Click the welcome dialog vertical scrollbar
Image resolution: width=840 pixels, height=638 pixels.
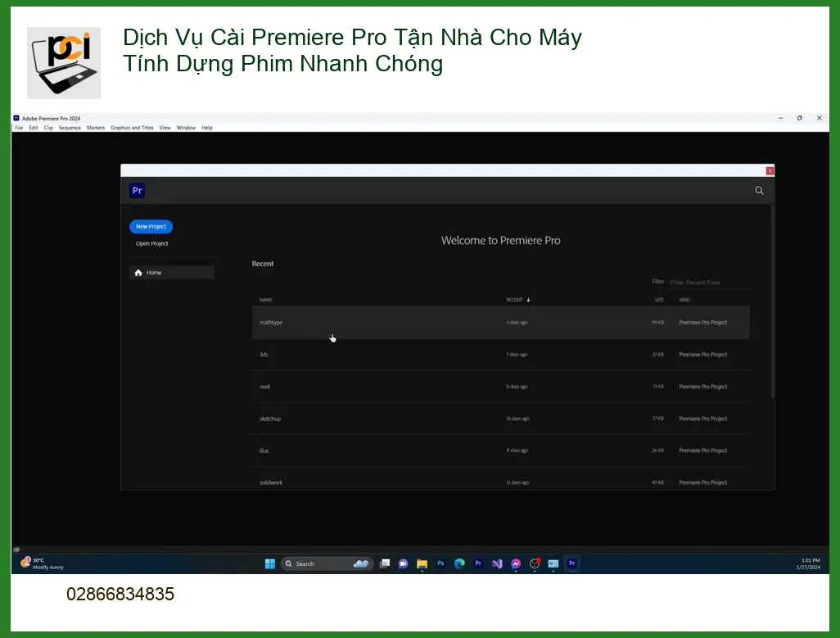pyautogui.click(x=773, y=301)
